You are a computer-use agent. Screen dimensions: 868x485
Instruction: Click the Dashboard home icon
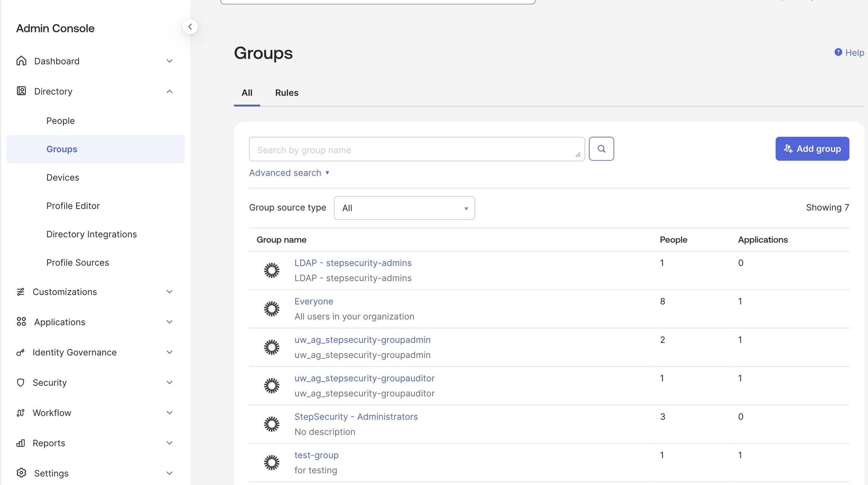[x=21, y=61]
